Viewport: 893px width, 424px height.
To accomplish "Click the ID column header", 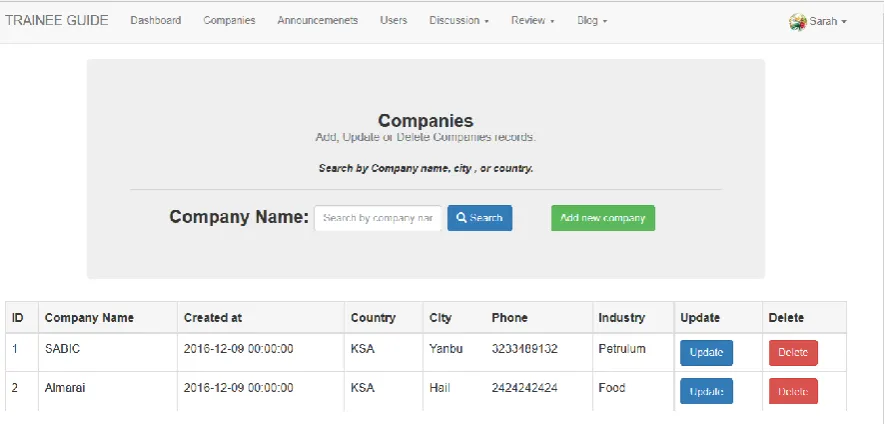I will 17,318.
